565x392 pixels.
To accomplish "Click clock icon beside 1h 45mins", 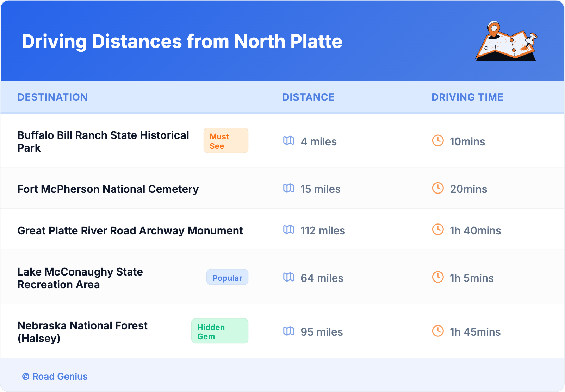I will pos(438,331).
